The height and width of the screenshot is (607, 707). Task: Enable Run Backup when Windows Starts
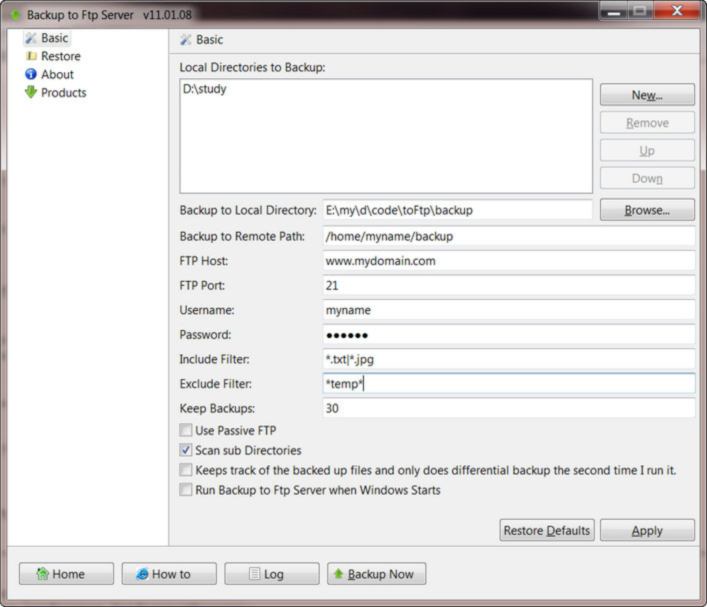(x=186, y=490)
